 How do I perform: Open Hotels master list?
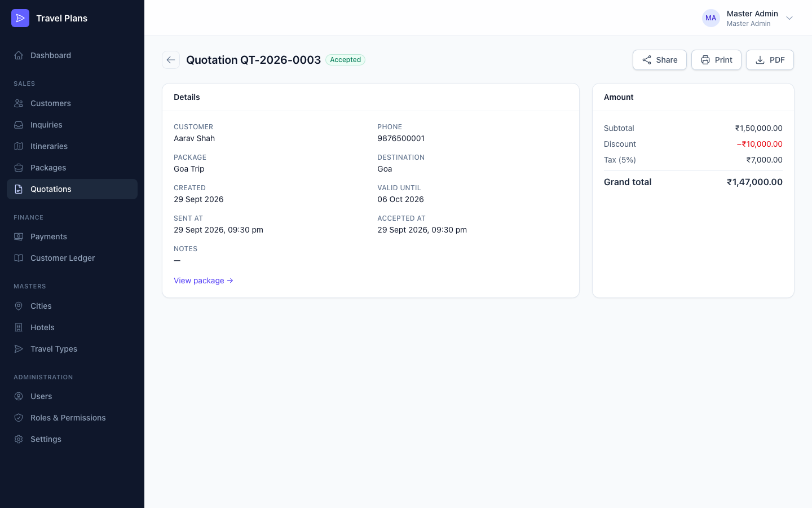[x=72, y=327]
